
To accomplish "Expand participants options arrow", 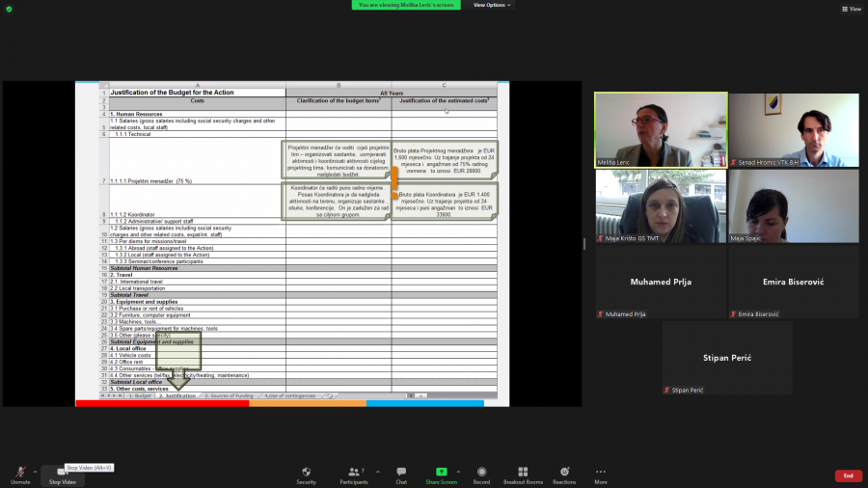I will pos(377,472).
